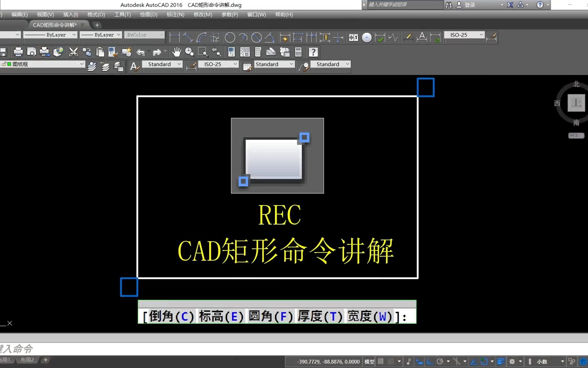Toggle ortho mode in status bar
588x368 pixels.
tap(430, 362)
